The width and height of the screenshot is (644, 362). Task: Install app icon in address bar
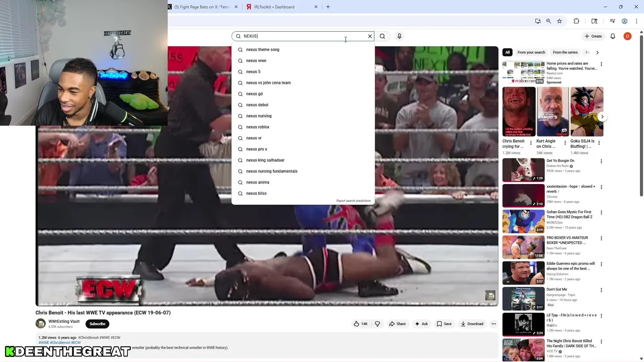(538, 21)
